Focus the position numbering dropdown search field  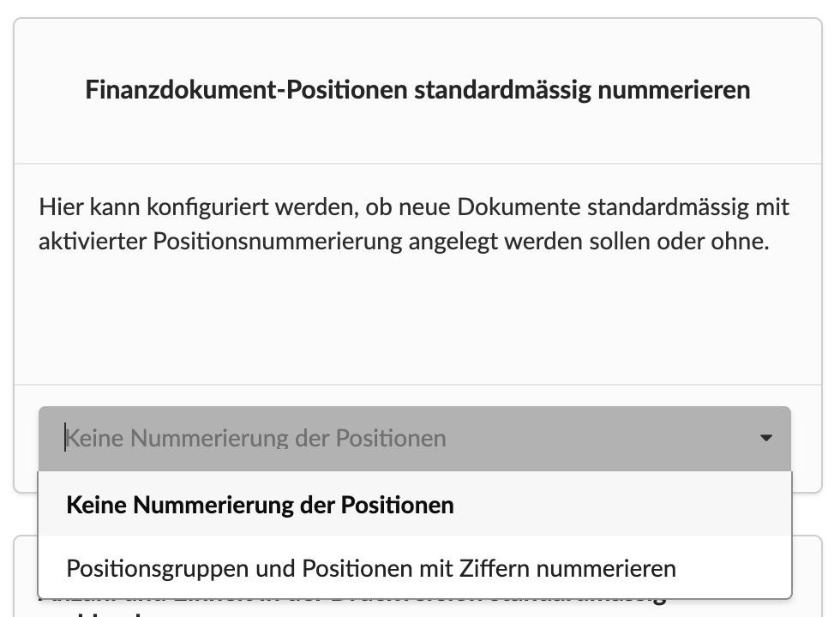point(343,439)
